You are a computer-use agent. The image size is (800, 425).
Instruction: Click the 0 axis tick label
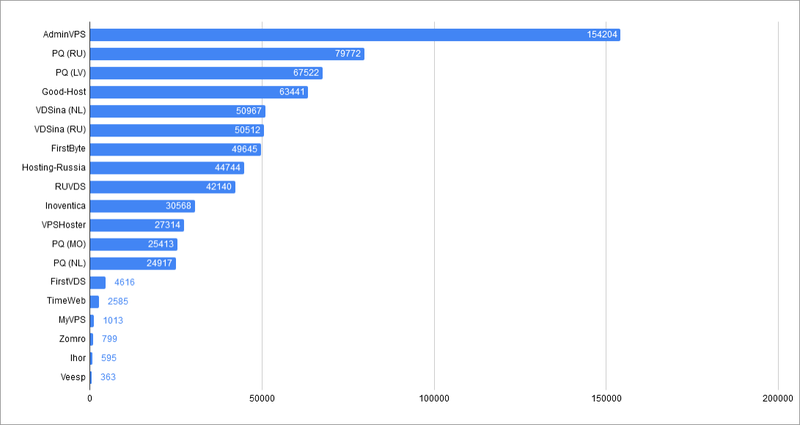point(90,397)
